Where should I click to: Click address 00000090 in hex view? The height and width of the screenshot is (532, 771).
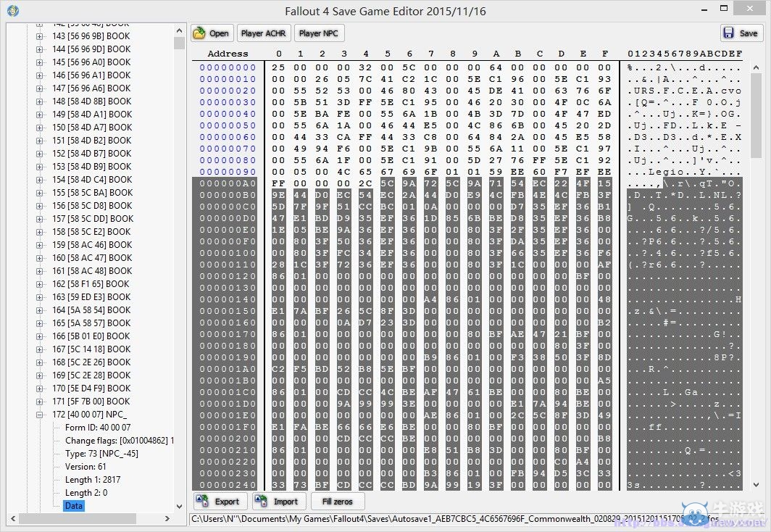click(x=228, y=172)
